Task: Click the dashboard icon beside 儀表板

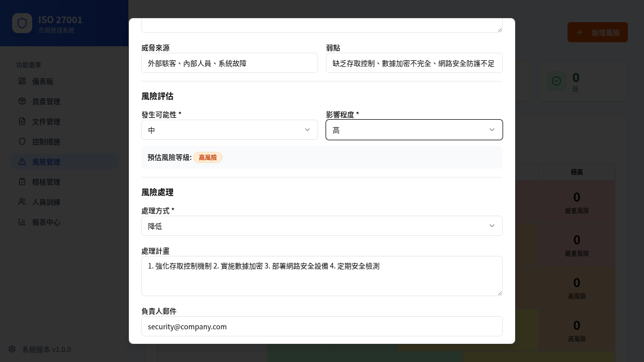Action: click(22, 81)
